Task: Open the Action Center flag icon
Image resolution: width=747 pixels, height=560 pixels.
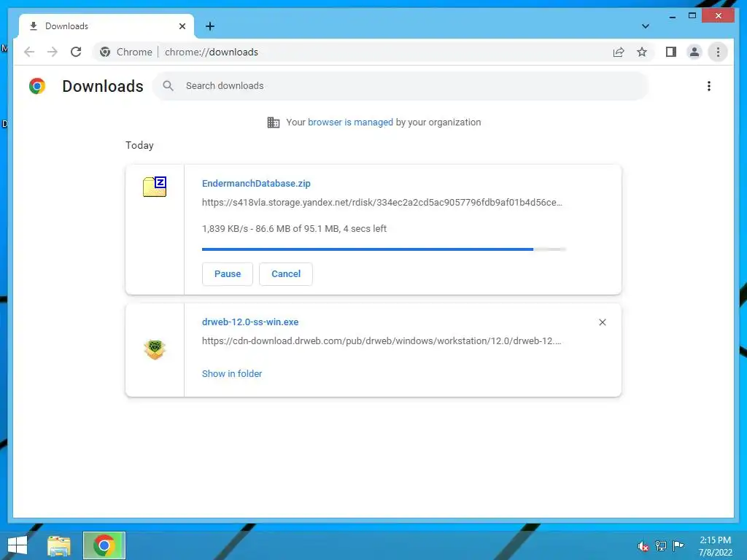Action: (678, 545)
